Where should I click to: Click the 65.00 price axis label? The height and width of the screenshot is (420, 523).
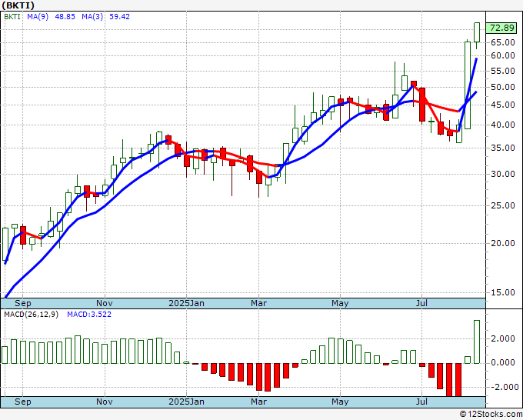tap(503, 42)
